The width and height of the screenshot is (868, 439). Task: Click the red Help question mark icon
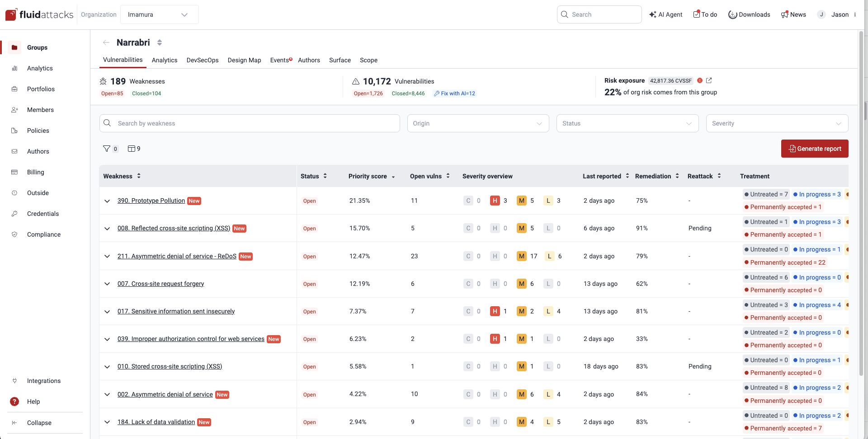point(14,402)
